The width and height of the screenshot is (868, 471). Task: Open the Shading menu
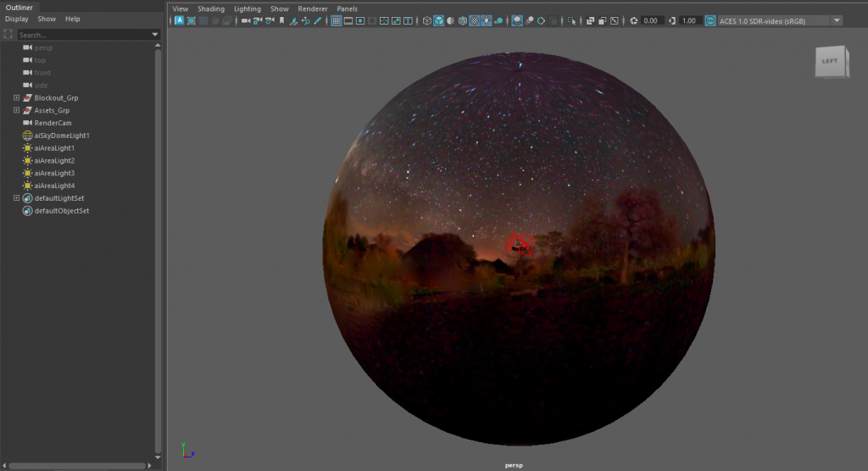(x=211, y=8)
